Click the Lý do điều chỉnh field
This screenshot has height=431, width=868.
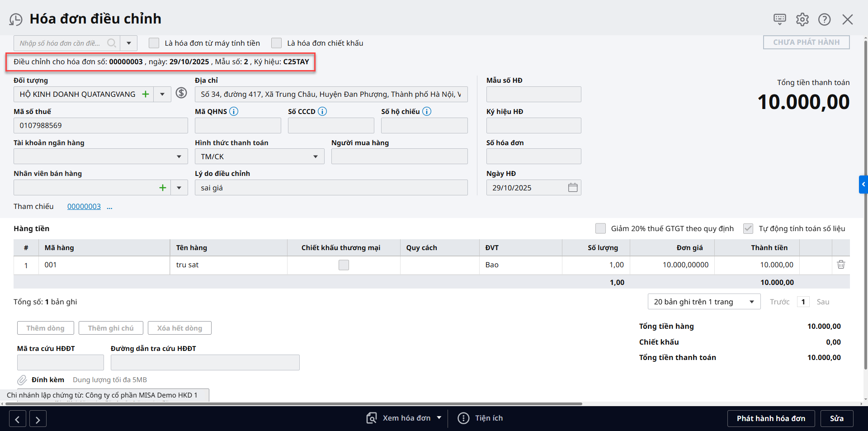[331, 188]
